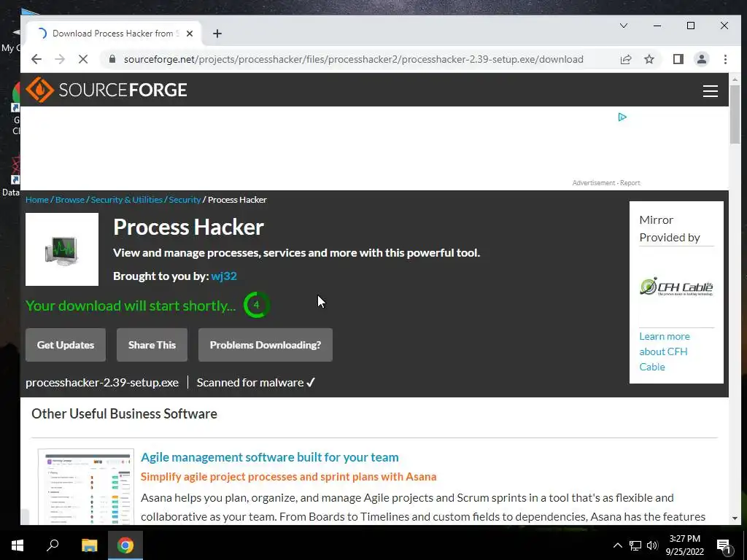Click the browser forward arrow
The width and height of the screenshot is (747, 560).
click(60, 59)
